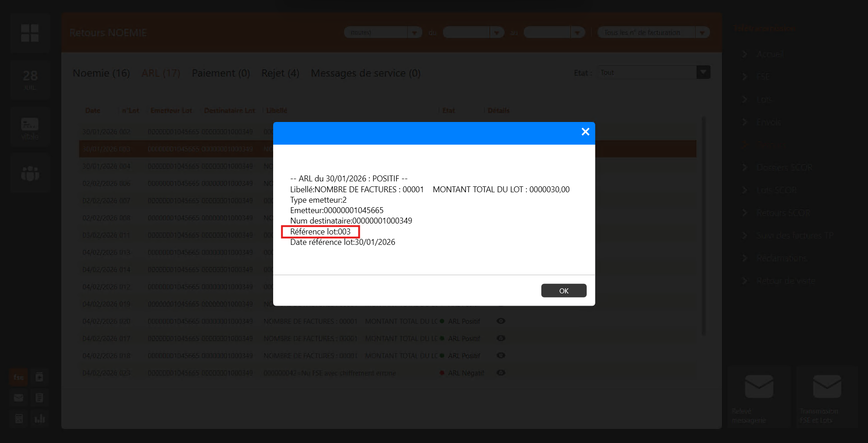
Task: Confirm the ARL dialog with OK
Action: point(564,291)
